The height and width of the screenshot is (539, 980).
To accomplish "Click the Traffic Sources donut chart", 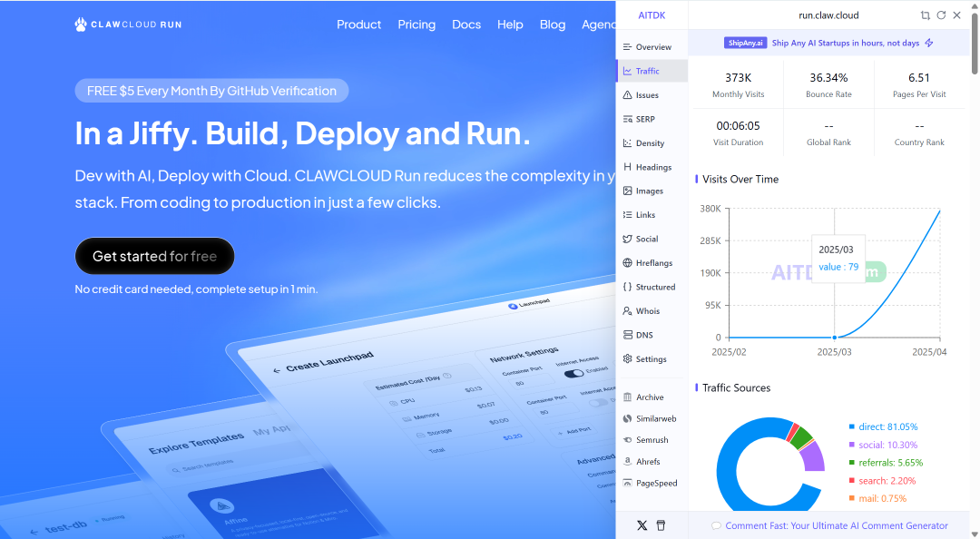I will coord(770,464).
